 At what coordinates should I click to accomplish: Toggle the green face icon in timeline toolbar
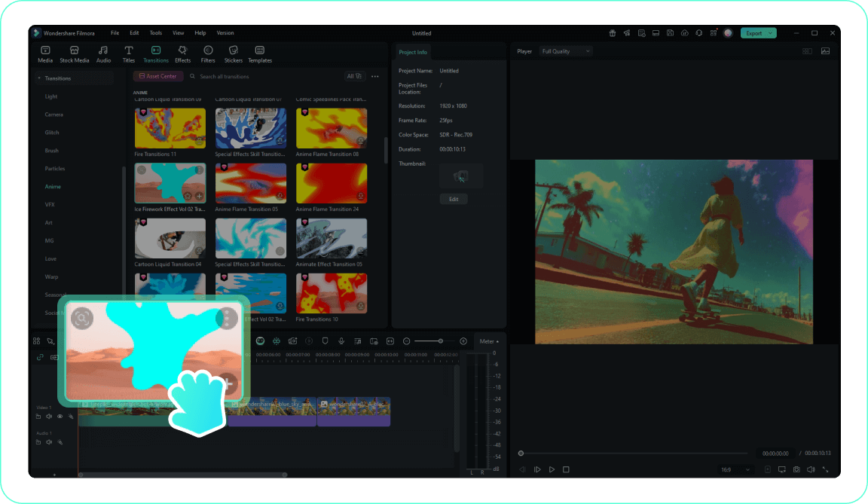[260, 341]
